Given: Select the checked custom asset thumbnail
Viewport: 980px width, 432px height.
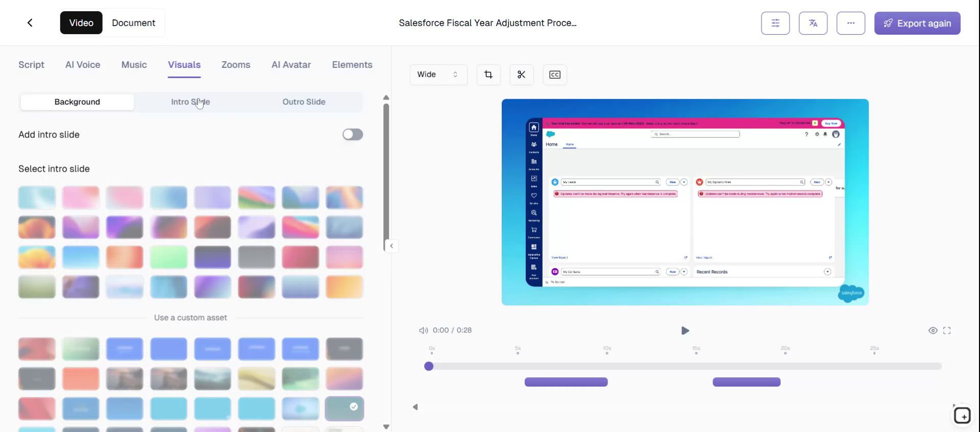Looking at the screenshot, I should pyautogui.click(x=344, y=409).
